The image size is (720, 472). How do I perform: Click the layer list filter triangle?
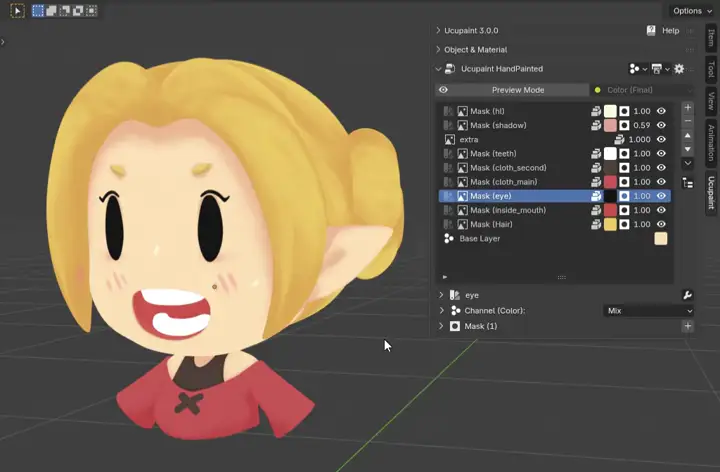[444, 277]
